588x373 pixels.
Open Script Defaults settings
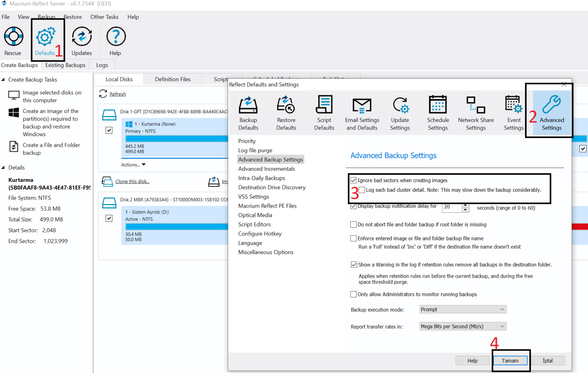click(324, 113)
